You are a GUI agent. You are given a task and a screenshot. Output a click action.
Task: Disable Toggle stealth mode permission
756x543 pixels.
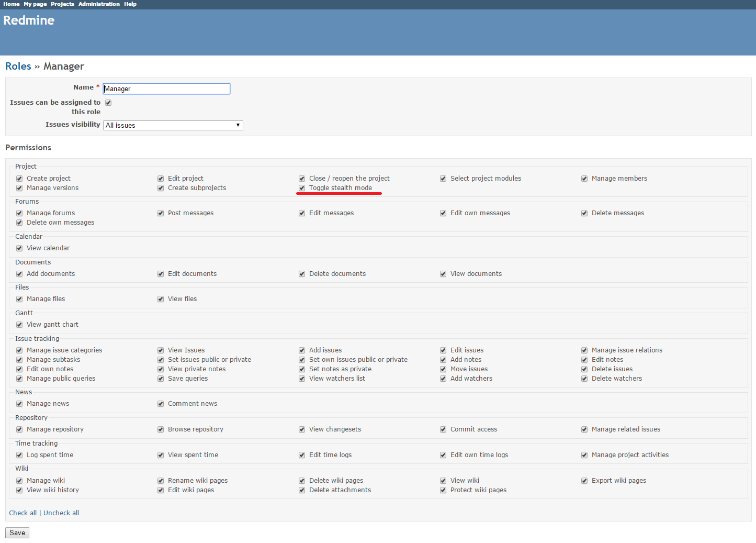coord(302,188)
